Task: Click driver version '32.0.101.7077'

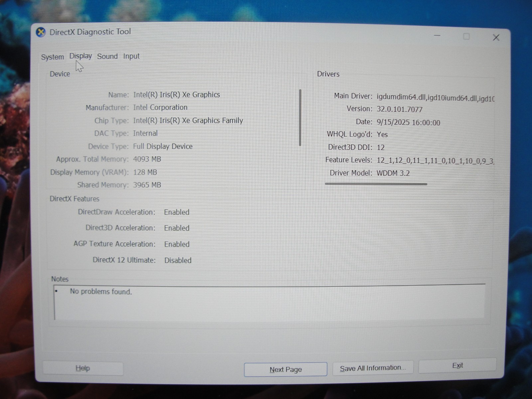Action: pyautogui.click(x=400, y=109)
